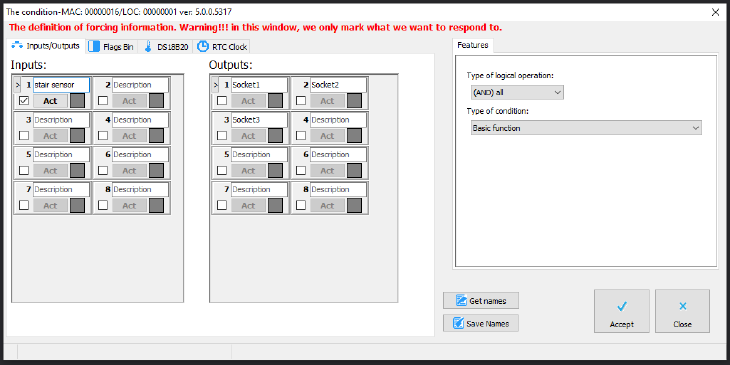The width and height of the screenshot is (730, 365).
Task: Enable the Input 6 checkbox
Action: (x=103, y=170)
